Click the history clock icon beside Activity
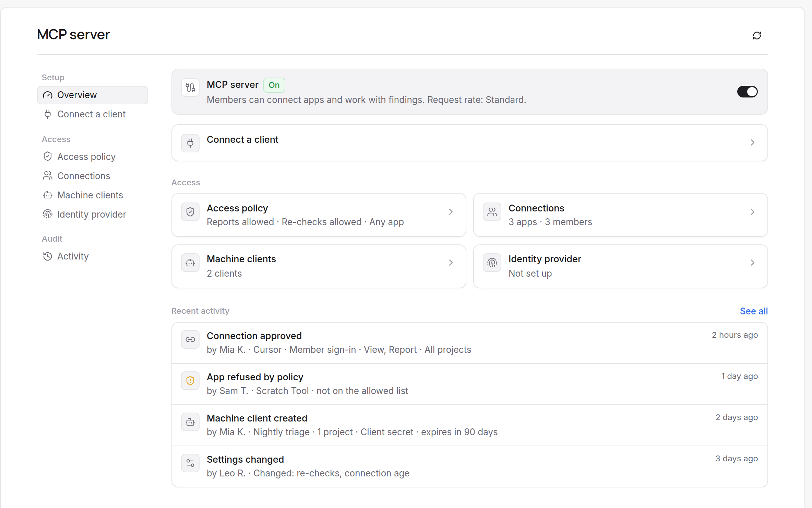Image resolution: width=812 pixels, height=508 pixels. (x=48, y=256)
